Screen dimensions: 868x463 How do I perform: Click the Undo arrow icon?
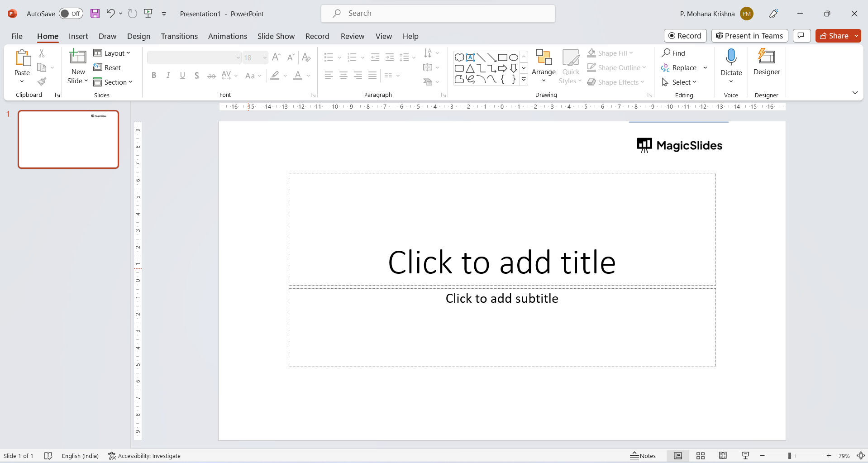(x=110, y=14)
